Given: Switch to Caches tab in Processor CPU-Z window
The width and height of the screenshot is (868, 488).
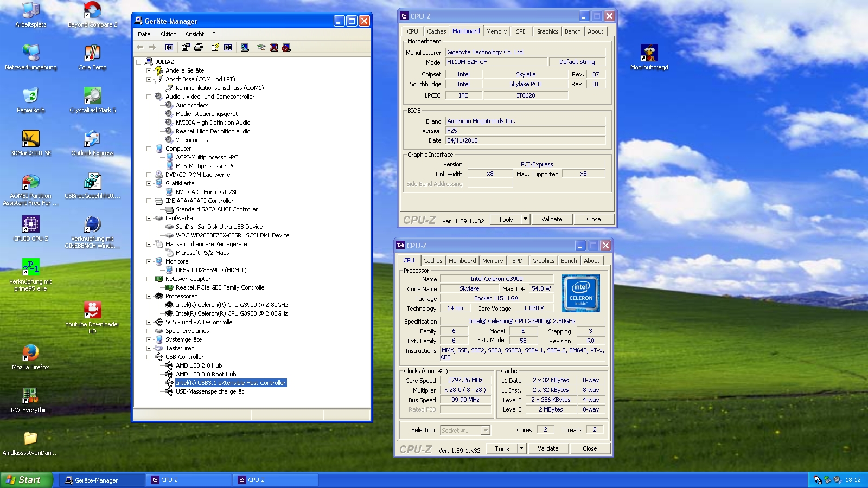Looking at the screenshot, I should tap(433, 261).
